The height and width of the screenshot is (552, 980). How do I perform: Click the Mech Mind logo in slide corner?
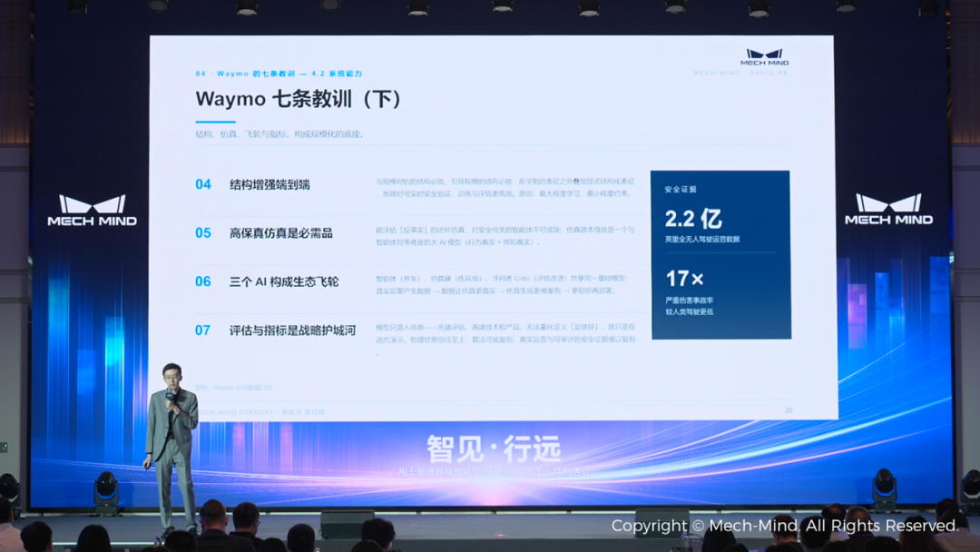pos(764,57)
